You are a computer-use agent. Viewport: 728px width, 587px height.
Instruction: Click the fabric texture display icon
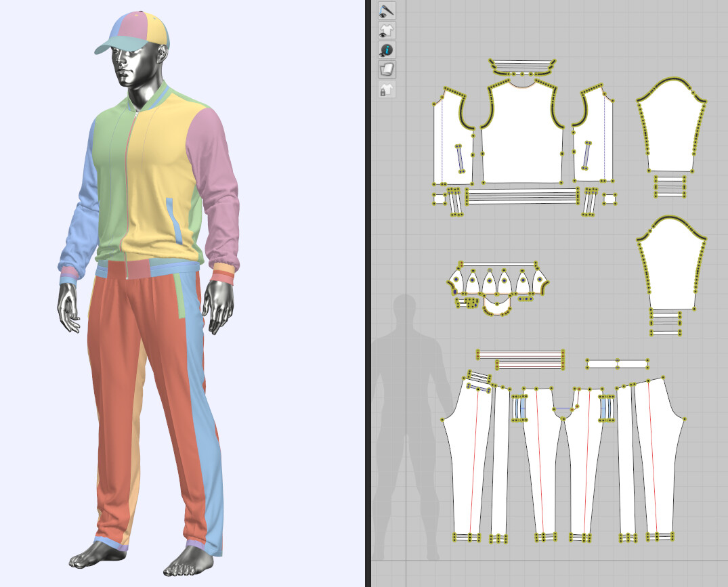pyautogui.click(x=387, y=68)
